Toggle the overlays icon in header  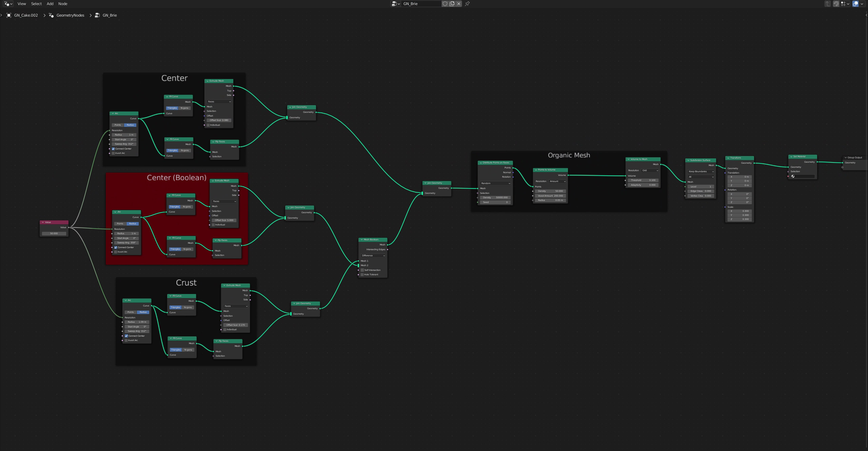855,4
